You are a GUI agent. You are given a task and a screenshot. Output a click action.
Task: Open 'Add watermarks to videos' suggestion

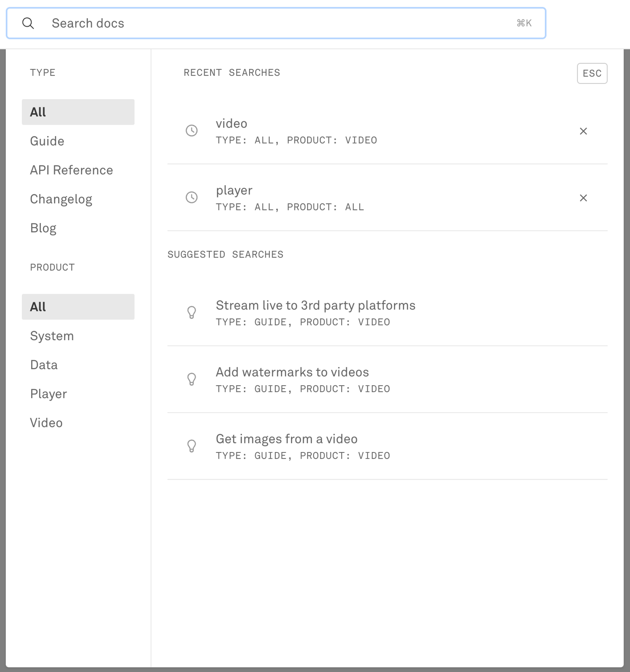292,372
